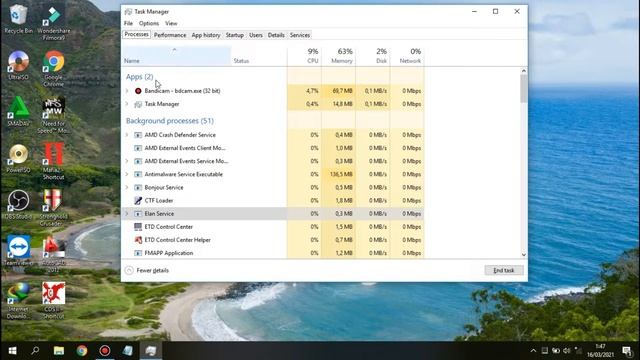Screen dimensions: 640x360
Task: Select AMD External Events Client Module row
Action: coord(273,148)
